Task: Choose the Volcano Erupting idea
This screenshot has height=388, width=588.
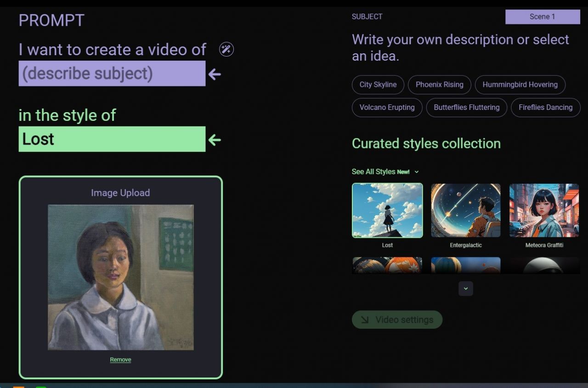Action: point(387,108)
